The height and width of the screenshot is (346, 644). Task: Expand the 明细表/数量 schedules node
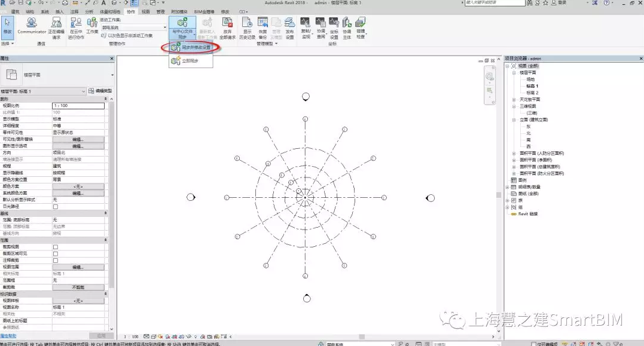[x=507, y=187]
